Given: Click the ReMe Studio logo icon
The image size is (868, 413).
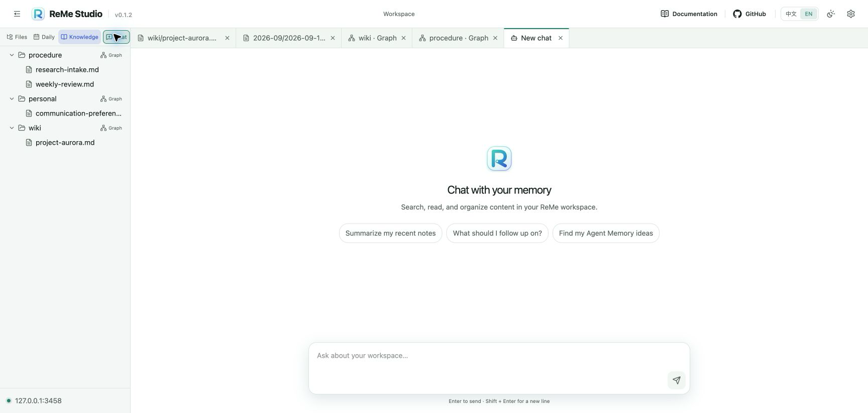Looking at the screenshot, I should point(38,14).
